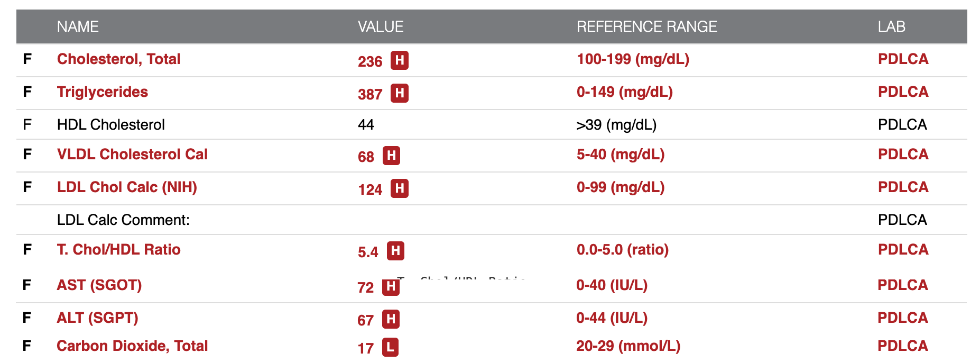980x362 pixels.
Task: Sort by the VALUE column header
Action: click(381, 26)
